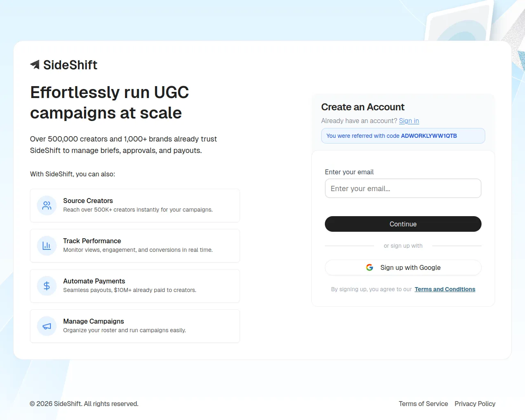
Task: Click 'Monitor views, engagement' description
Action: click(138, 250)
